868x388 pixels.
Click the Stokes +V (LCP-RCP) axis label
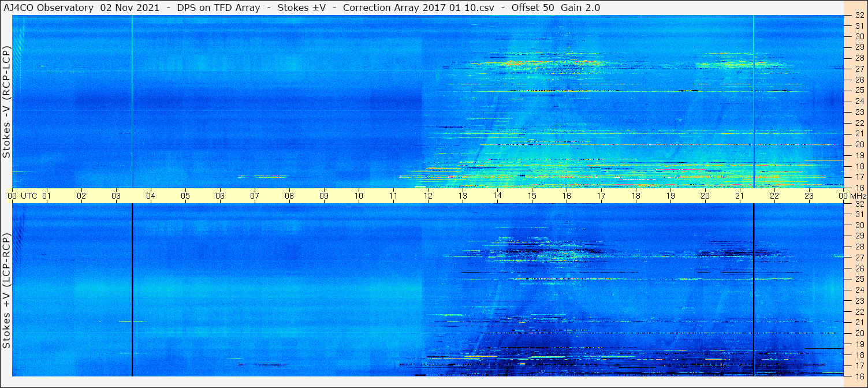pos(7,290)
